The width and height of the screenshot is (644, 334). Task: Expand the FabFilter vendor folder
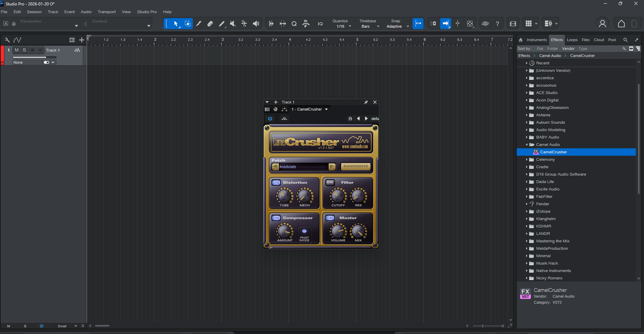point(526,196)
